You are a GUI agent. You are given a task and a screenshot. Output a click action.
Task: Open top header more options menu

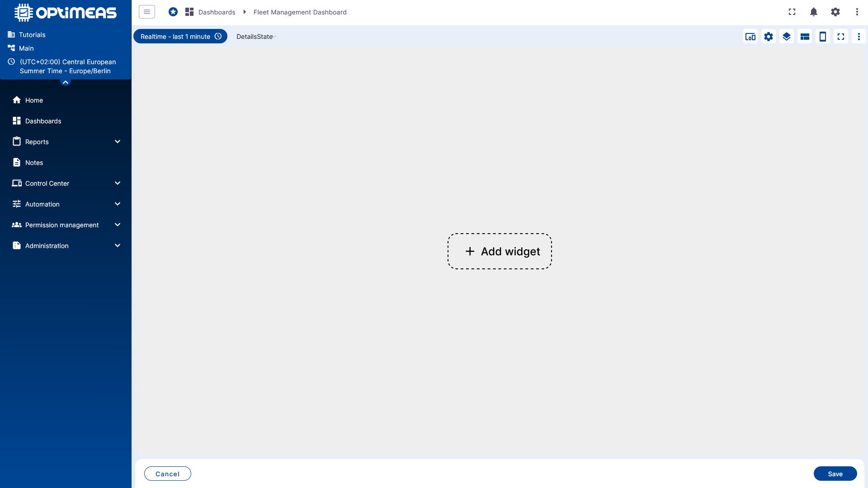click(x=857, y=12)
